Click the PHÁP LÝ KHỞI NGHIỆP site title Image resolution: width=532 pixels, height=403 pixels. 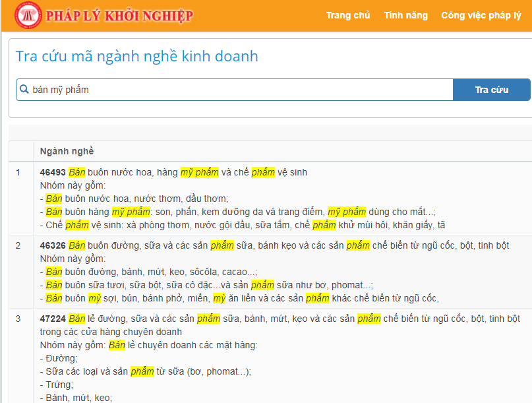(119, 16)
